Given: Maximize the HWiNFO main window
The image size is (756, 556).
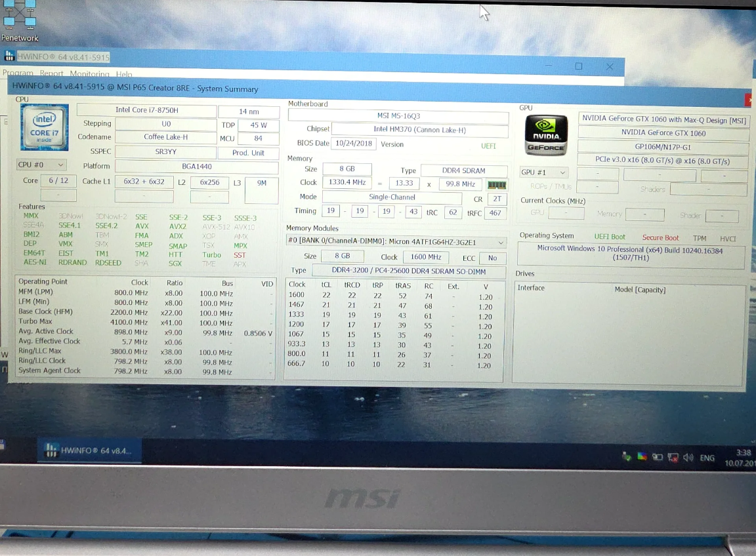Looking at the screenshot, I should click(x=579, y=66).
